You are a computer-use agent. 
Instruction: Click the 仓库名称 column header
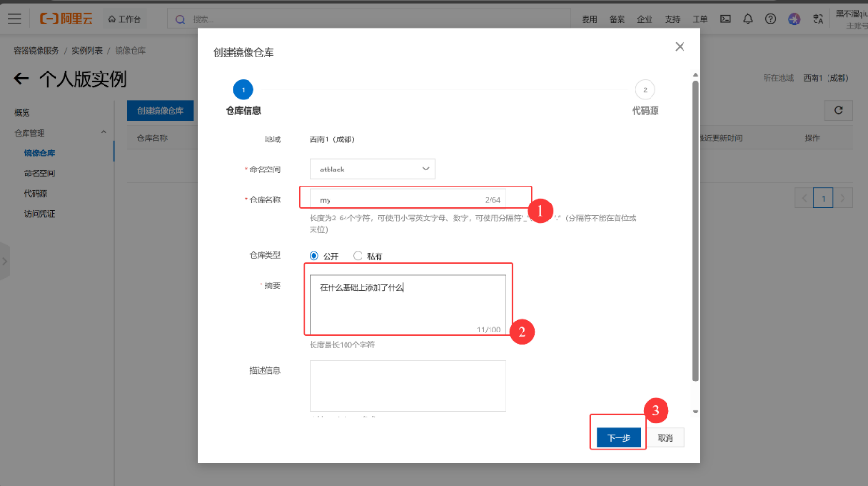click(153, 138)
